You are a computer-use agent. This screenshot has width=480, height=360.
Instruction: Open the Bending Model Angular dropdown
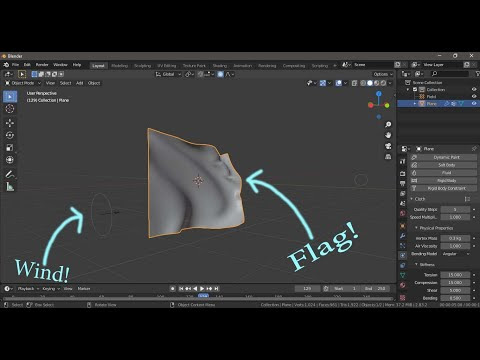(x=455, y=254)
